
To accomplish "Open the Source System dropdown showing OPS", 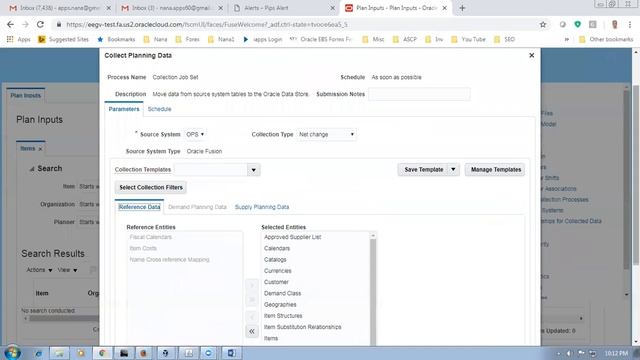I will coord(196,134).
